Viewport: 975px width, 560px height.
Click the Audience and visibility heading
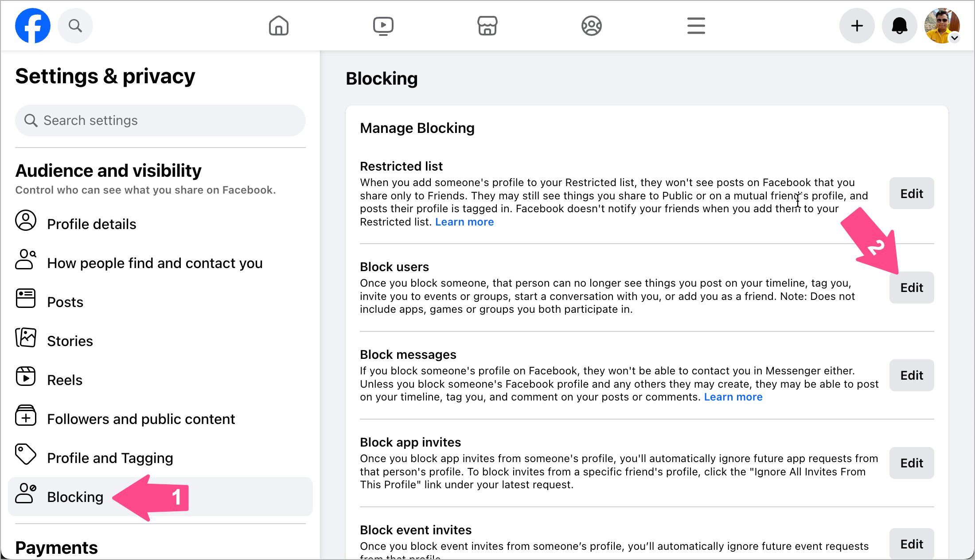coord(109,171)
